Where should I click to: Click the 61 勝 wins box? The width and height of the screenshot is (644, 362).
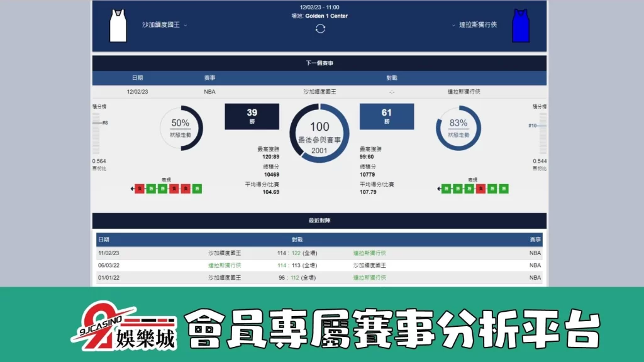pyautogui.click(x=386, y=117)
